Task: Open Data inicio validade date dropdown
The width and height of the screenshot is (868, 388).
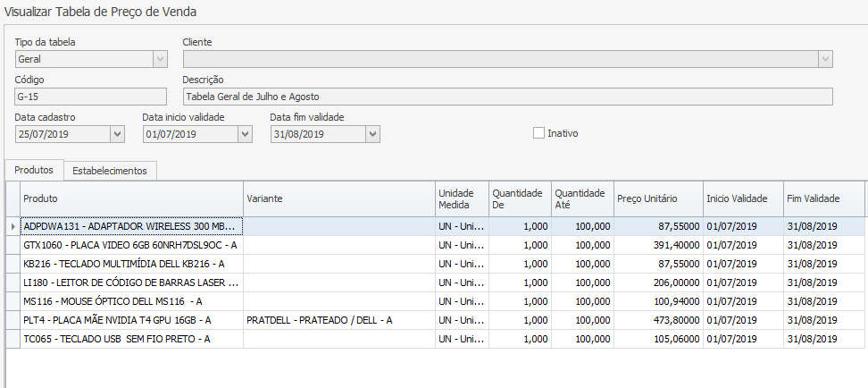Action: pos(245,134)
